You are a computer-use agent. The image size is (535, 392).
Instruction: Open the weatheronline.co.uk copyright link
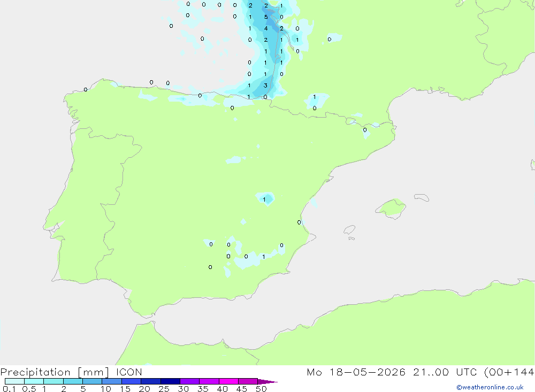point(490,387)
